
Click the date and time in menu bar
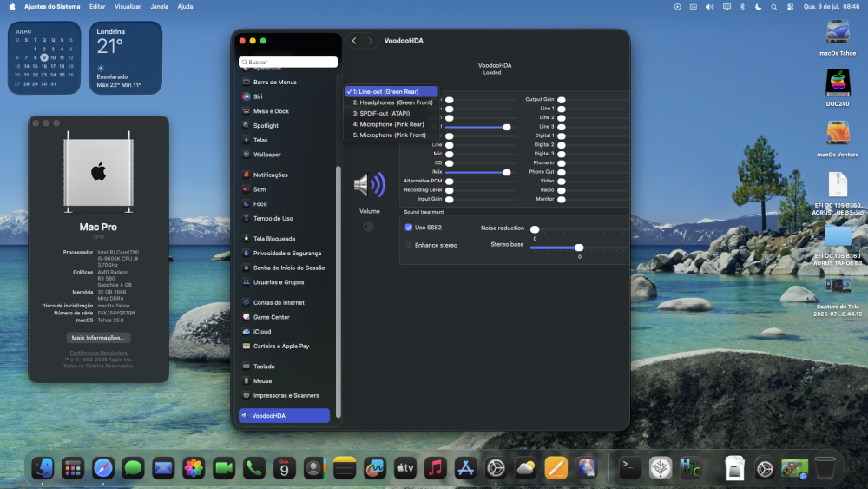pos(832,7)
